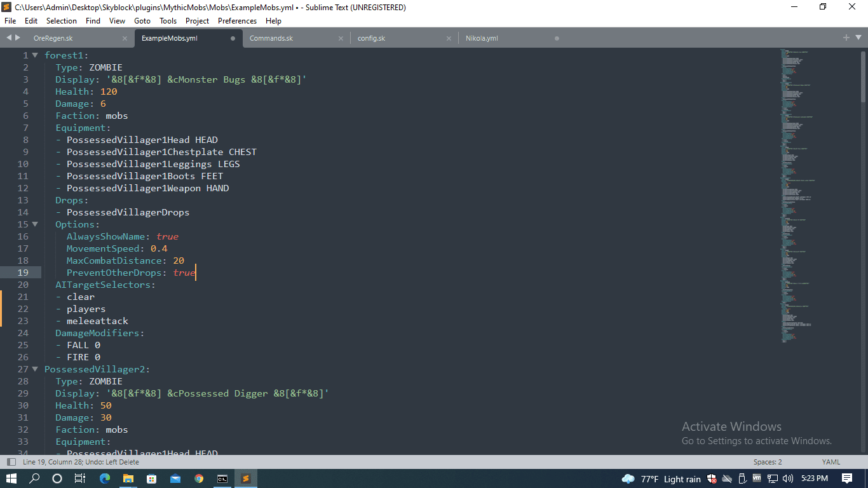868x488 pixels.
Task: Close the OreRegen.sk tab
Action: coord(125,38)
